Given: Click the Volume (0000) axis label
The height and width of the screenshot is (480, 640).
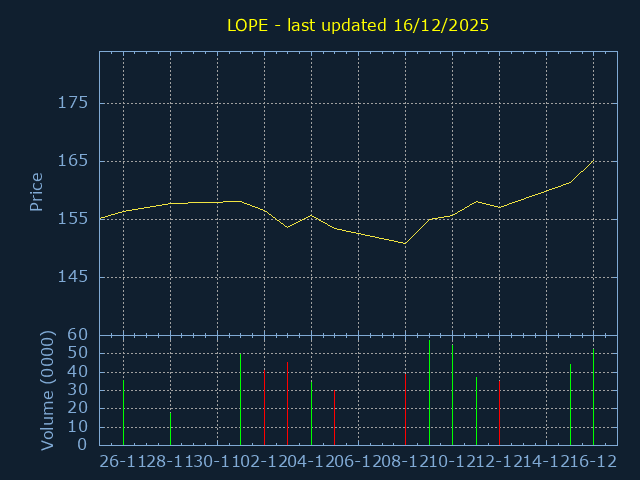Looking at the screenshot, I should coord(47,390).
